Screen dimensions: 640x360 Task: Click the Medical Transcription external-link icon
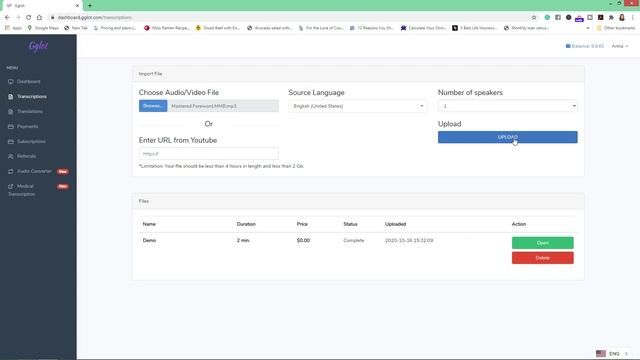[11, 187]
